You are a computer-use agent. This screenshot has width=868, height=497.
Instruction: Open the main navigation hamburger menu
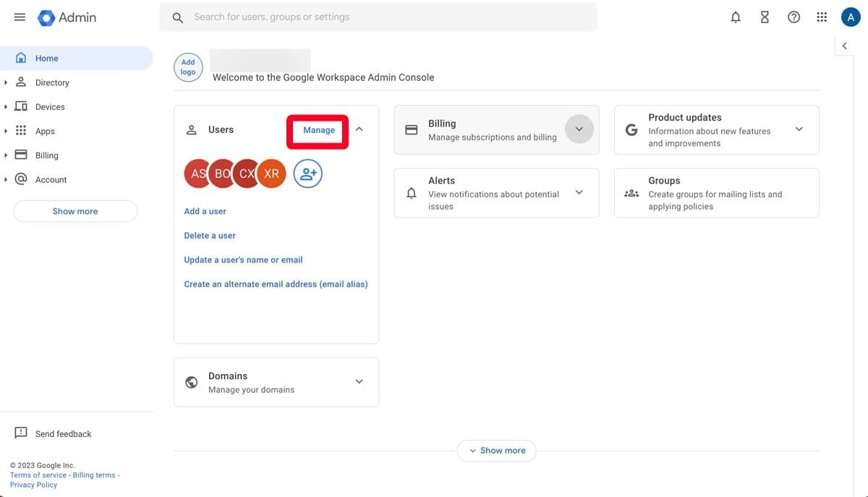[19, 16]
